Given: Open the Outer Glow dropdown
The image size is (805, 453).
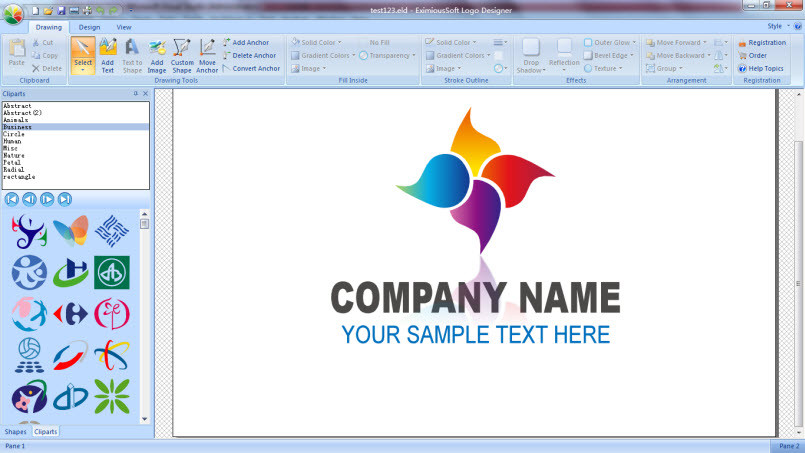Looking at the screenshot, I should [x=610, y=43].
